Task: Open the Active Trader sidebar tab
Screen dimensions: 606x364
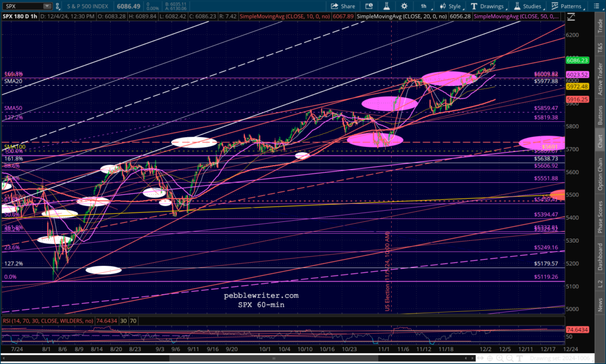Action: [x=599, y=78]
